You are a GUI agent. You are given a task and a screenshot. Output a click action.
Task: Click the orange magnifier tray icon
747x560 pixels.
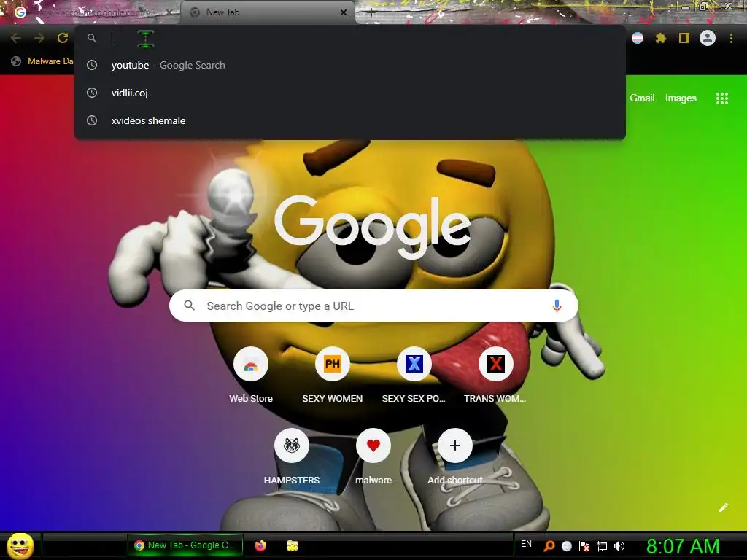[x=549, y=546]
